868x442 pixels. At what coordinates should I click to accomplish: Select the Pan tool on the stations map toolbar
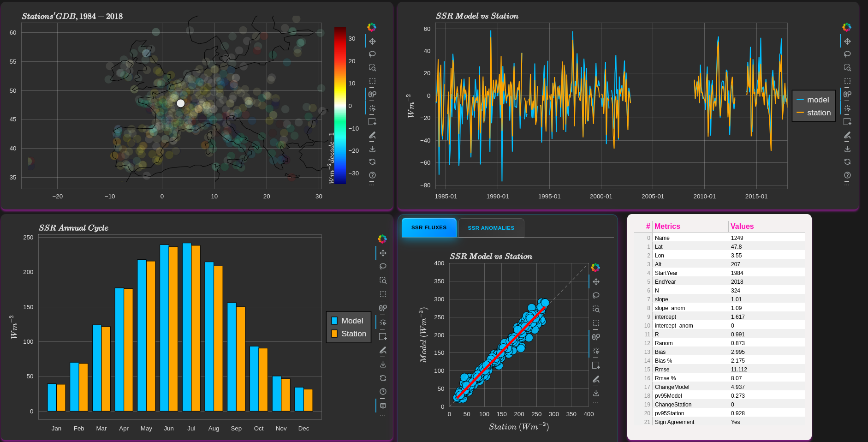point(372,42)
